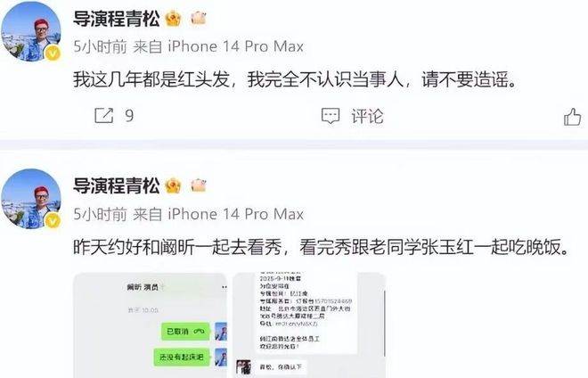Click the crown badge beside first post's username
This screenshot has width=588, height=378.
click(x=173, y=19)
